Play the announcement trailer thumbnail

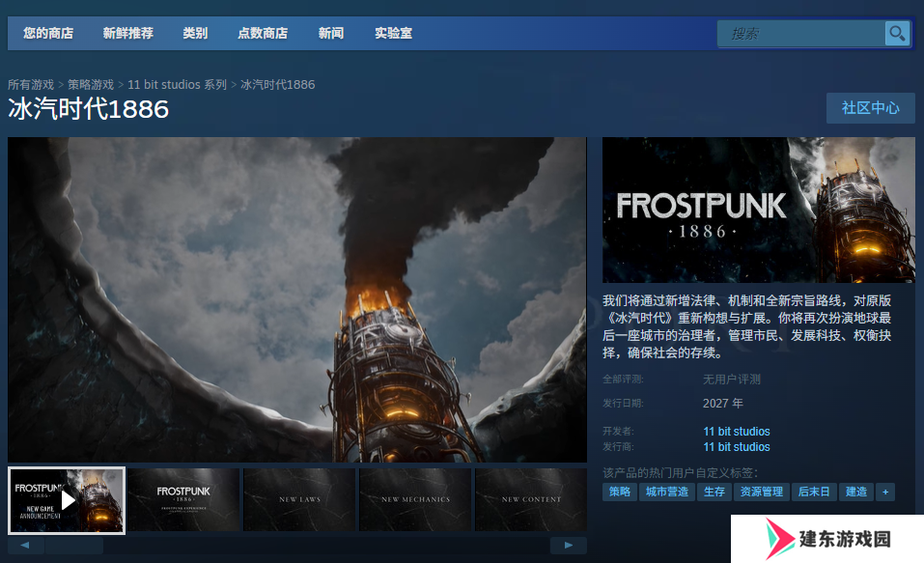(x=67, y=500)
